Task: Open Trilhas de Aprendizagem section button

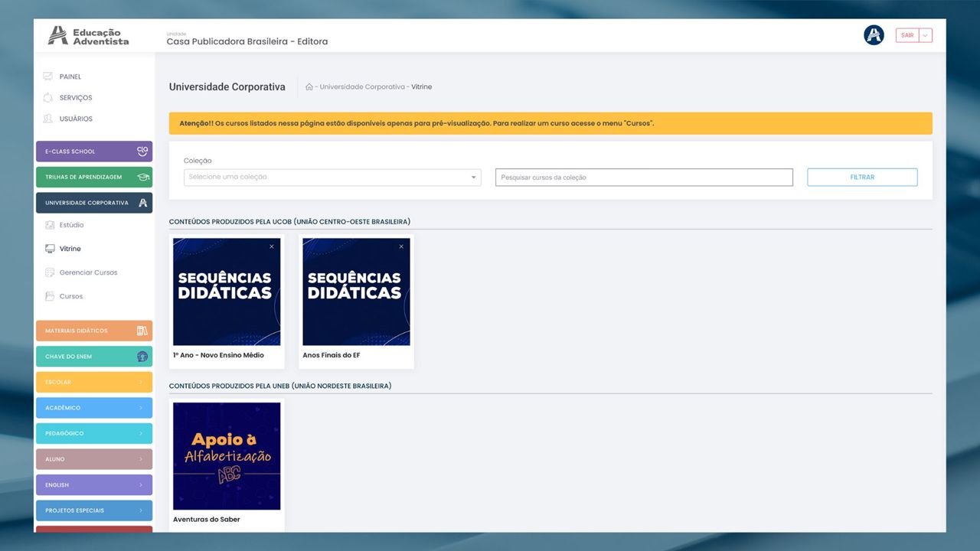Action: pyautogui.click(x=94, y=177)
